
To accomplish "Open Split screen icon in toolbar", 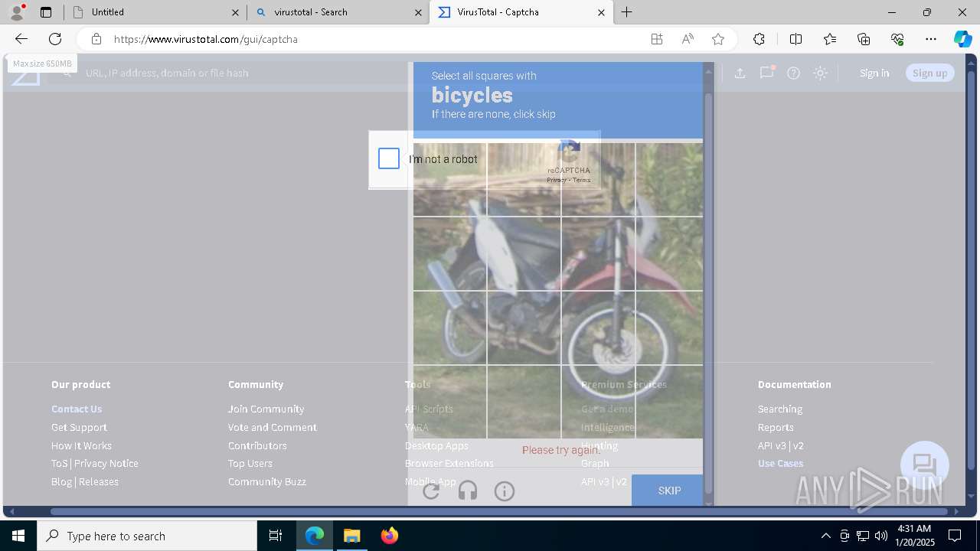I will tap(795, 39).
